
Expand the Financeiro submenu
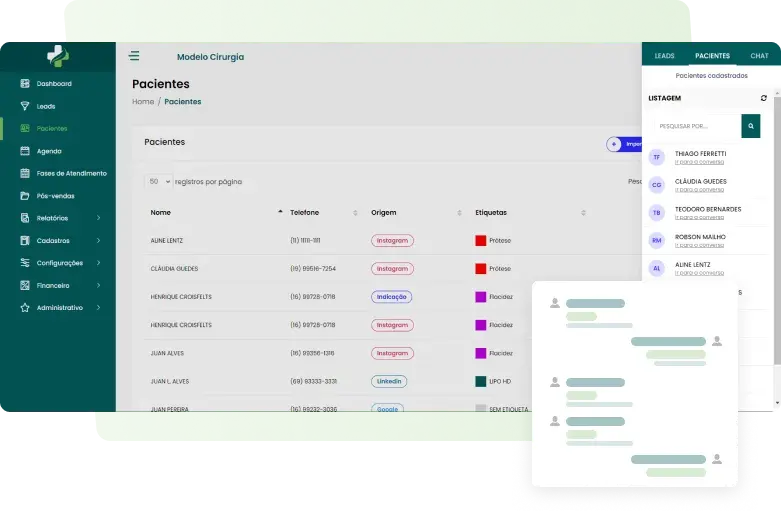pyautogui.click(x=98, y=286)
